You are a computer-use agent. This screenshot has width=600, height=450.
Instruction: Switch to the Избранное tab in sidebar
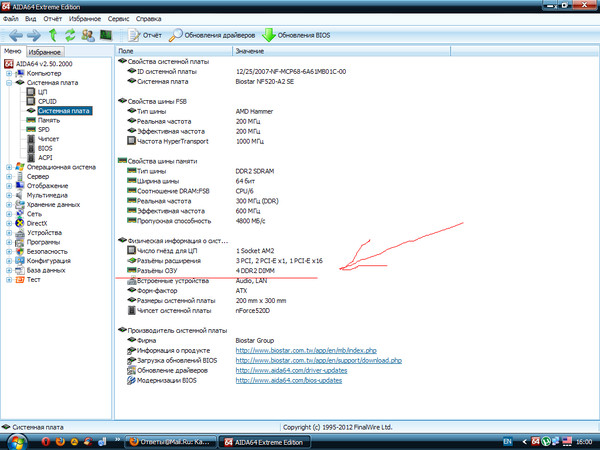45,52
